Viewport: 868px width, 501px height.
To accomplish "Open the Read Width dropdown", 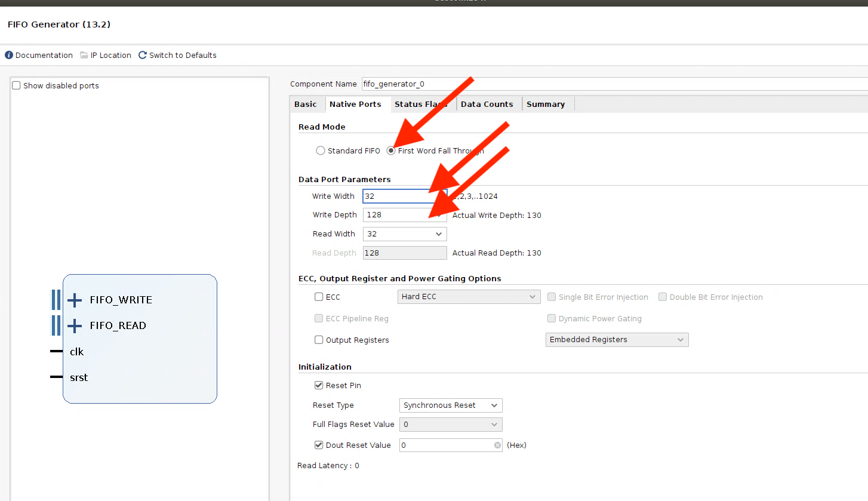I will coord(405,234).
